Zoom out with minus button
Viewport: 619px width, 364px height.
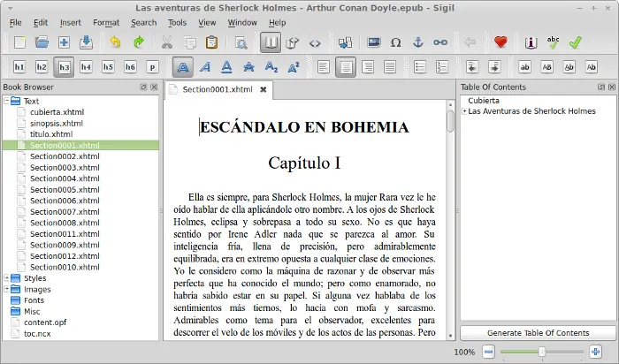(488, 352)
